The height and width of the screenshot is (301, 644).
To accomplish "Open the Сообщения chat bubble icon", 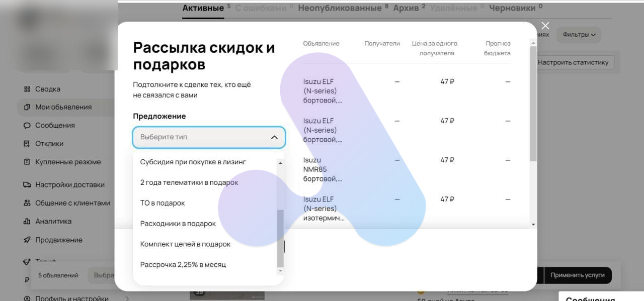I will pos(27,126).
